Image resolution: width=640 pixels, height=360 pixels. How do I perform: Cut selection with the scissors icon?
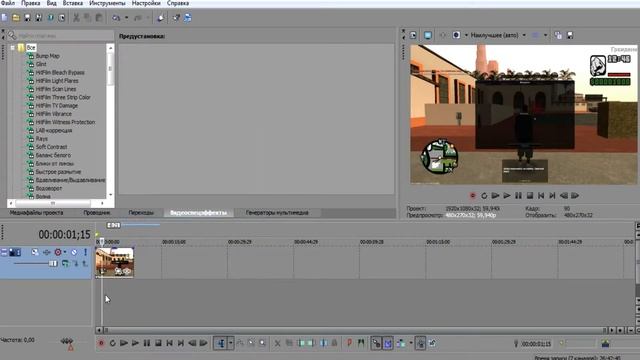click(x=76, y=18)
